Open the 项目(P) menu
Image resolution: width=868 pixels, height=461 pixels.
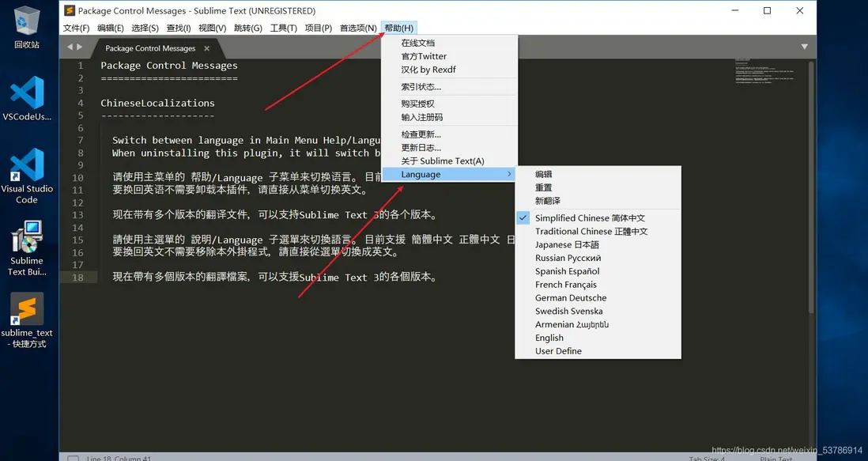pyautogui.click(x=319, y=28)
